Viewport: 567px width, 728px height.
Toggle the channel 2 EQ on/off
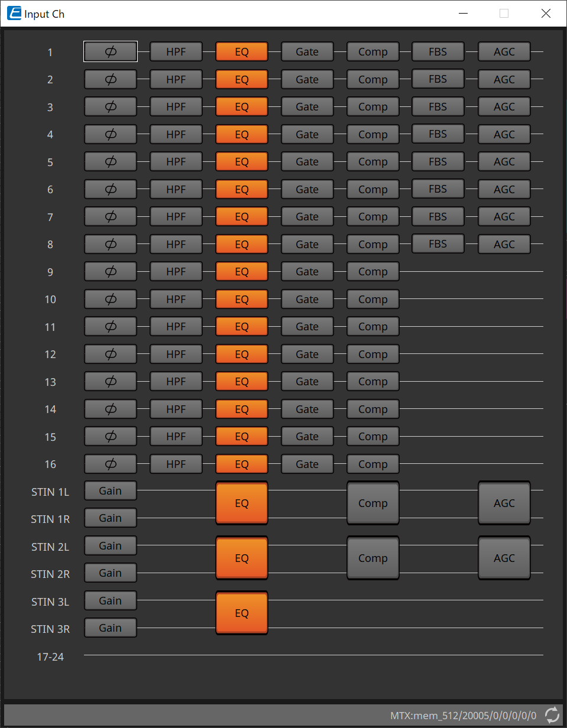coord(242,80)
